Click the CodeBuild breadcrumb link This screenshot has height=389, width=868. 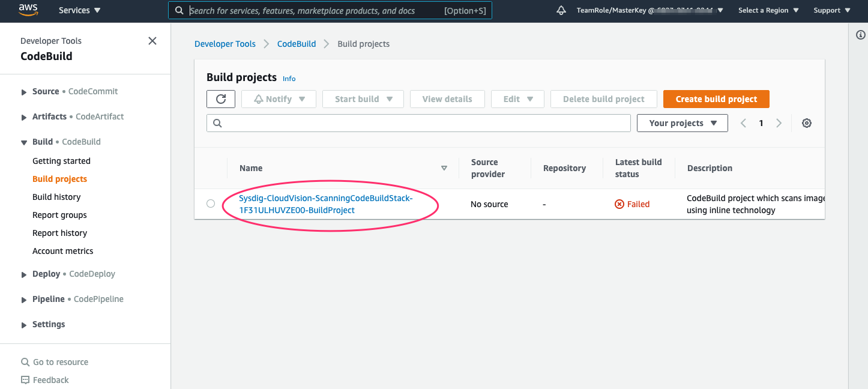[x=297, y=44]
